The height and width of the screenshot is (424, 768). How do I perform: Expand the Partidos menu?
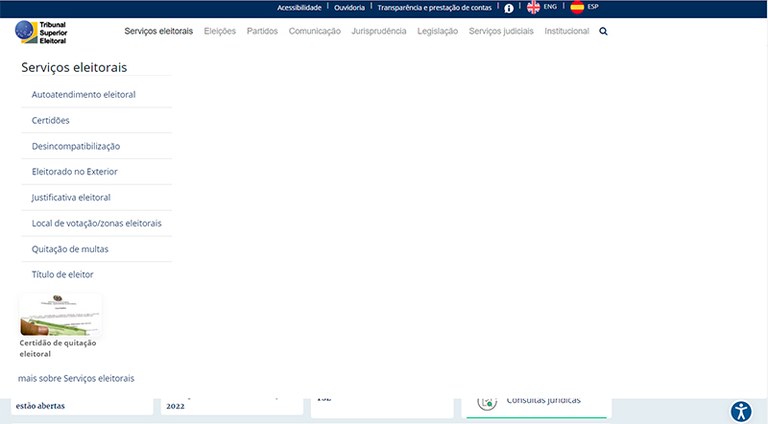(x=262, y=31)
